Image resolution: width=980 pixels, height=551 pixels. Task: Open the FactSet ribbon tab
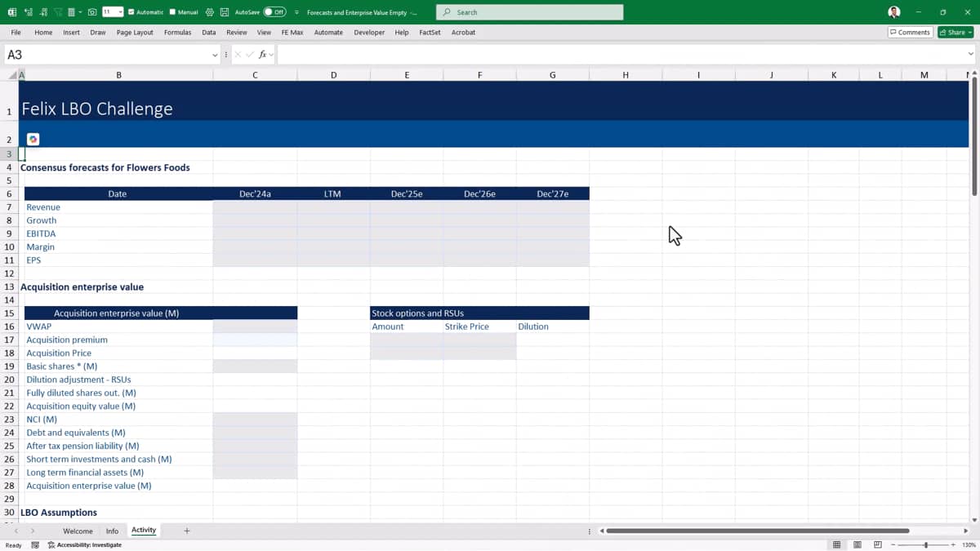coord(430,32)
